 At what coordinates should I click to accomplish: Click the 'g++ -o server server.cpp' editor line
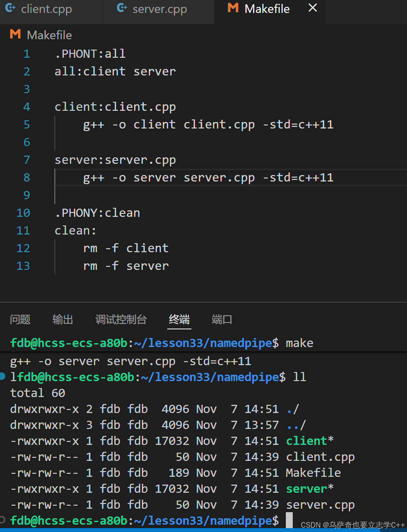coord(208,178)
